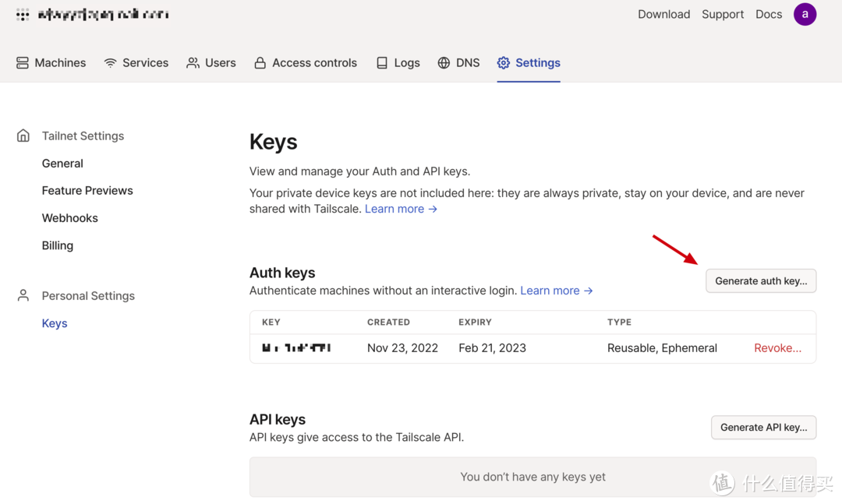Click the Personal Settings section label
Screen dimensions: 842x504
tap(88, 296)
